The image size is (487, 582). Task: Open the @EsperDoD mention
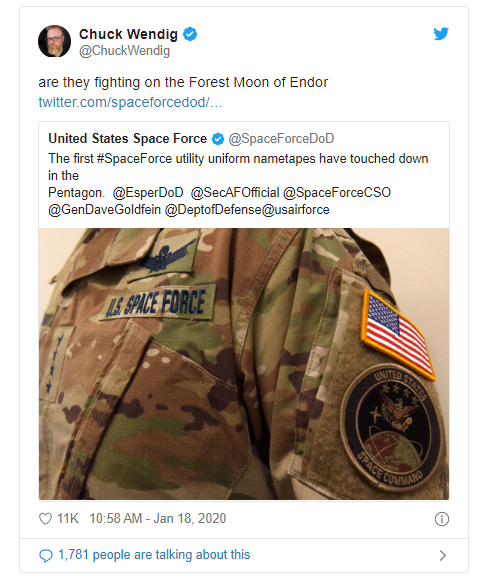148,193
